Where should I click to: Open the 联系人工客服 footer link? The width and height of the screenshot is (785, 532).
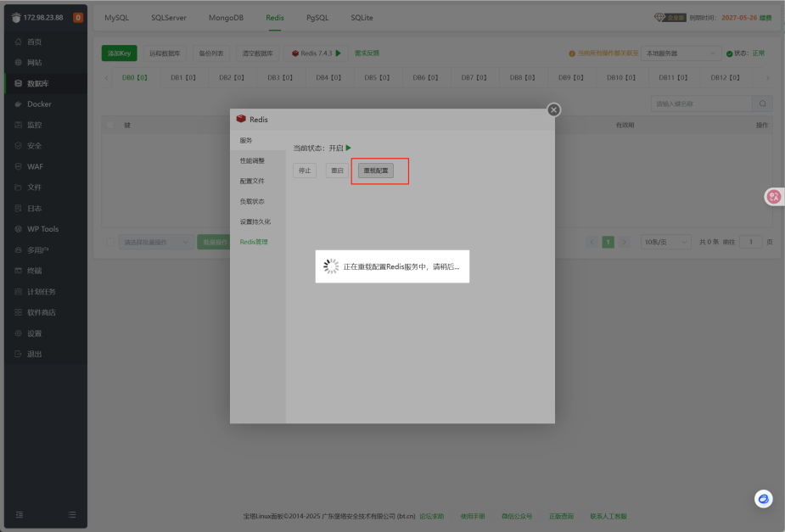pos(608,516)
